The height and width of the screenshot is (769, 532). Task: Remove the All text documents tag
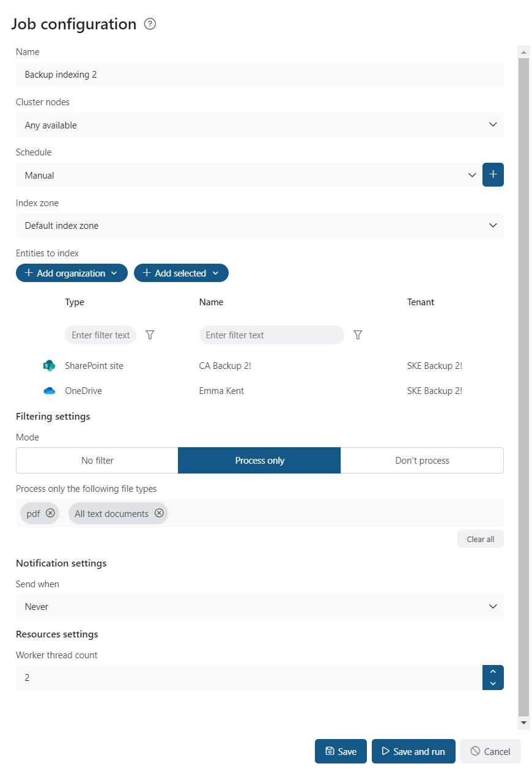(x=159, y=513)
